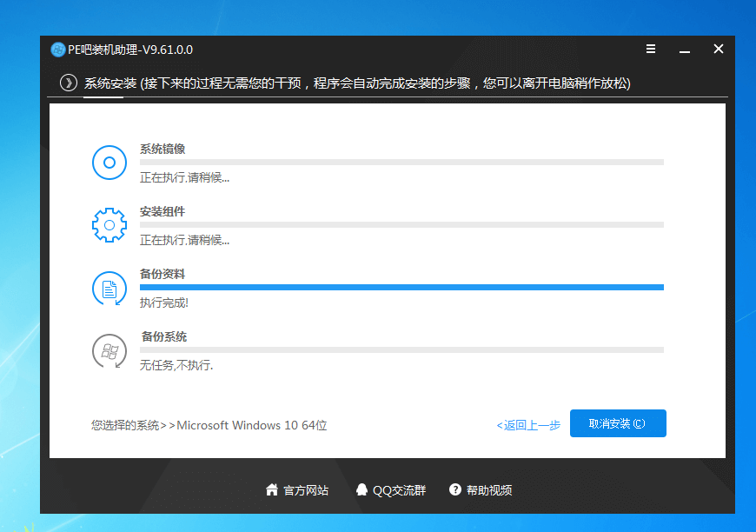Click the 备份资料 label

point(162,275)
